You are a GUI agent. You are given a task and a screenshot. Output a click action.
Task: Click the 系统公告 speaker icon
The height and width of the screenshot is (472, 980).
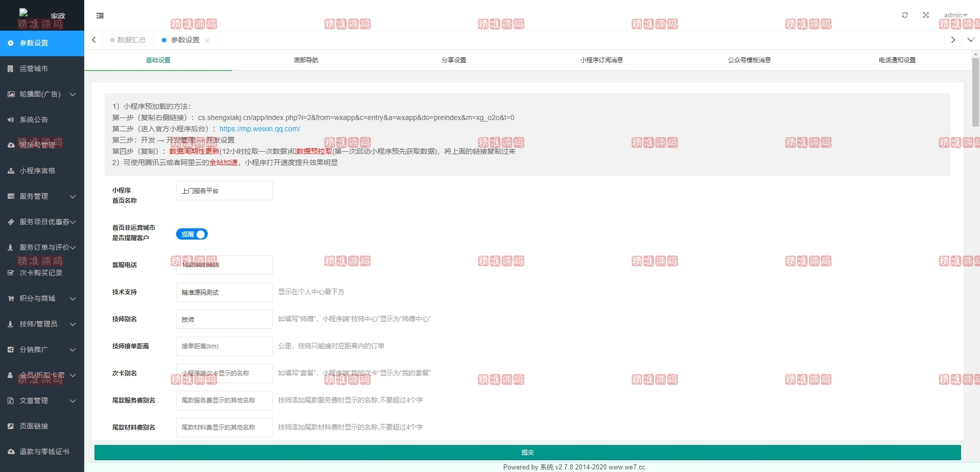(x=11, y=120)
